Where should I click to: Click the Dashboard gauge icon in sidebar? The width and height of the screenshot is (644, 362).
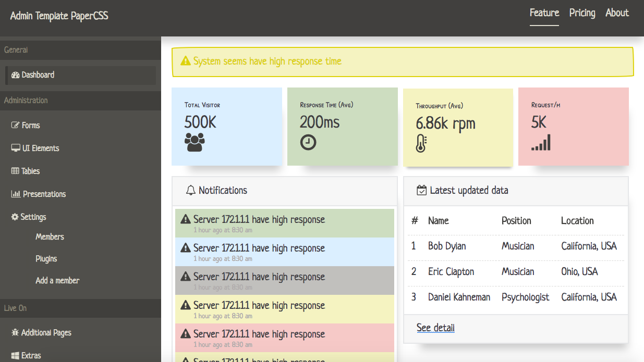click(x=15, y=75)
